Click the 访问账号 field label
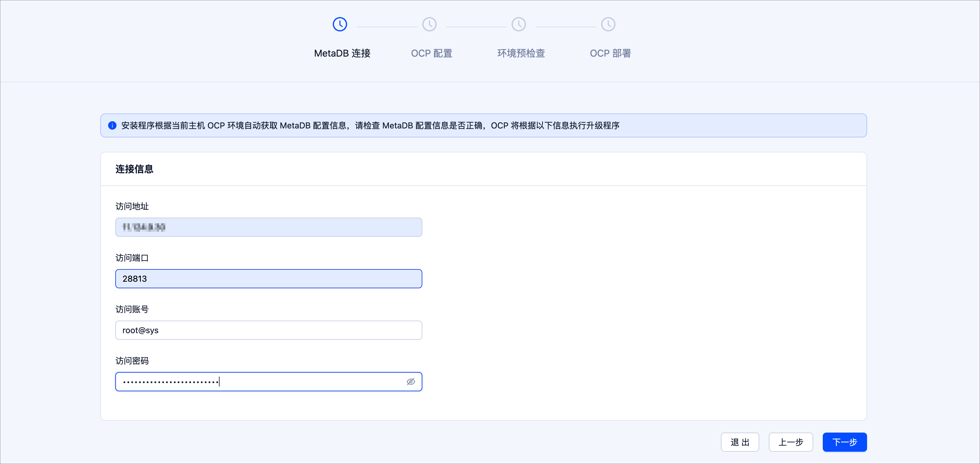The width and height of the screenshot is (980, 464). [132, 309]
